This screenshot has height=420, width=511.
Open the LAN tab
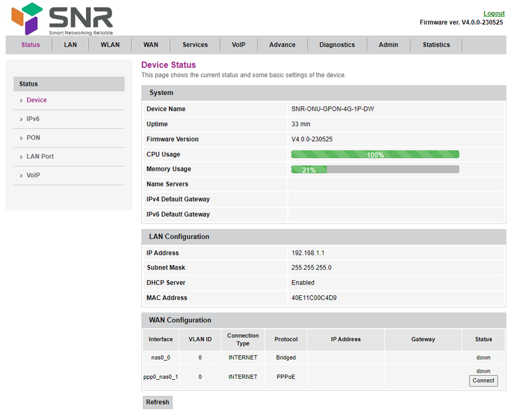tap(70, 45)
